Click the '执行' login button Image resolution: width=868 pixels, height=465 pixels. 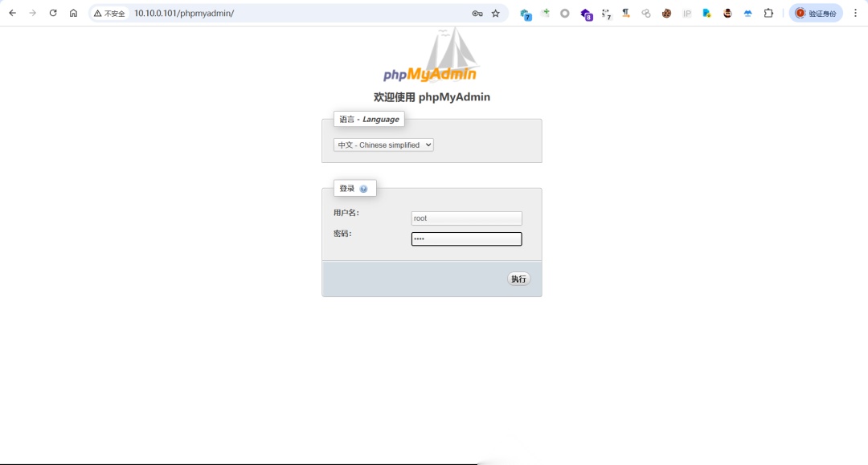(518, 279)
